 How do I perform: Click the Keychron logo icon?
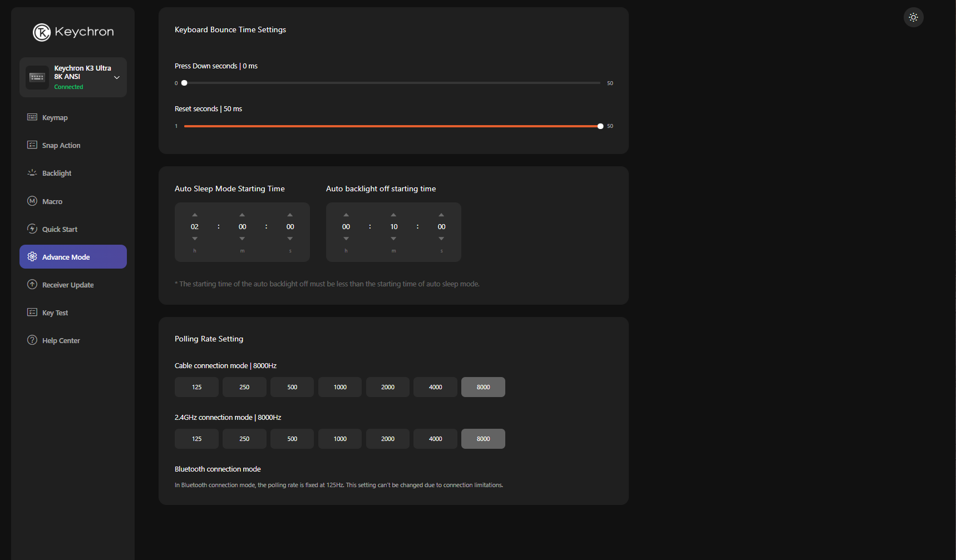tap(42, 32)
